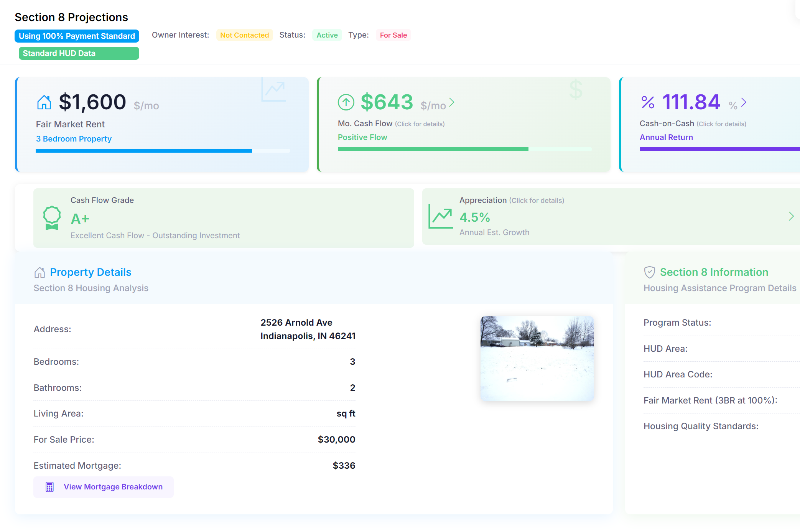Click the award ribbon Cash Flow Grade icon

(x=52, y=218)
